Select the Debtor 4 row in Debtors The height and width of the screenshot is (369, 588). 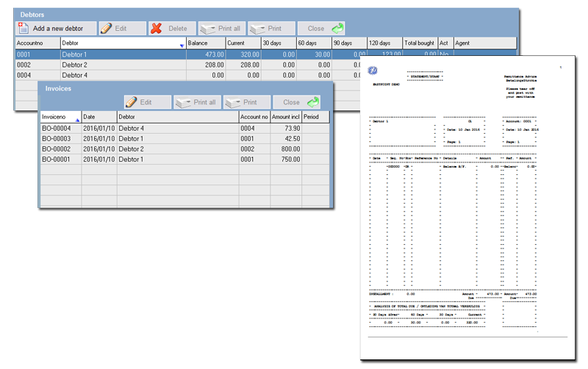187,75
